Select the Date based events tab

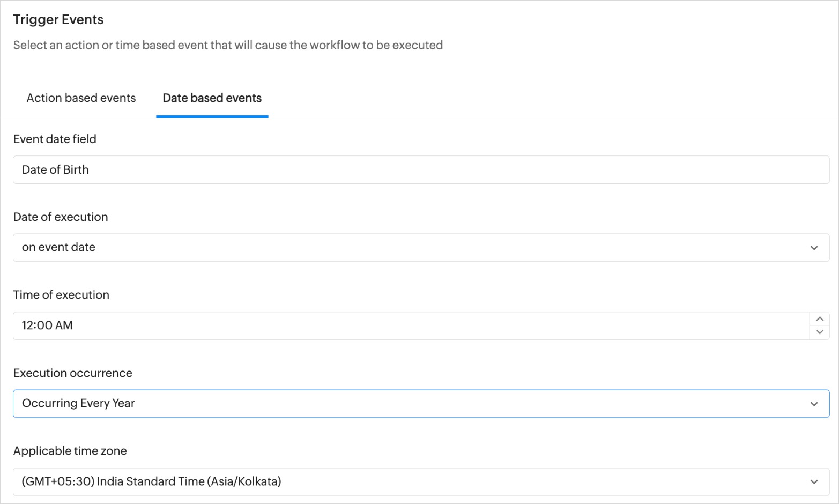pos(212,98)
